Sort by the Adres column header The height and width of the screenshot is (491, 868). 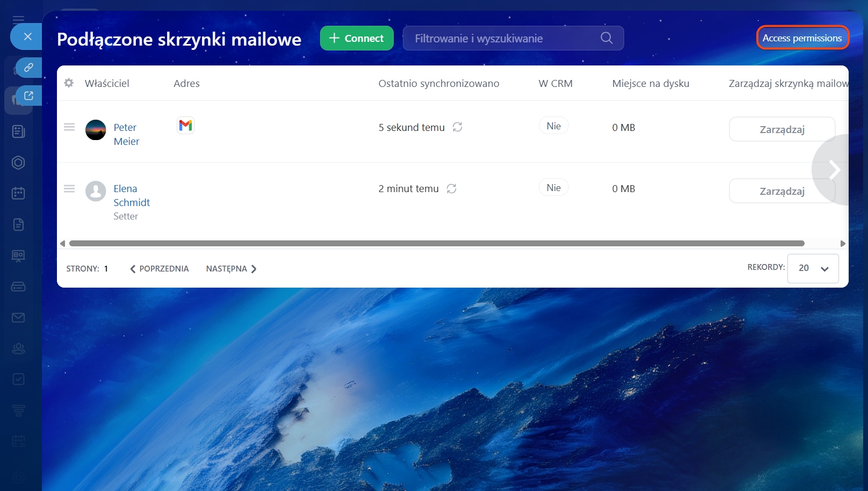tap(186, 84)
